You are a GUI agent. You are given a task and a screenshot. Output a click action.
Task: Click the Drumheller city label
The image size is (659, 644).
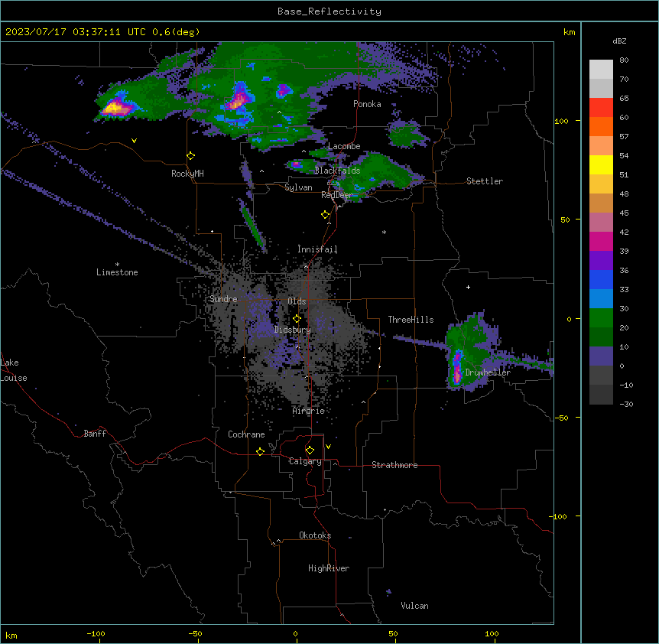[x=488, y=372]
